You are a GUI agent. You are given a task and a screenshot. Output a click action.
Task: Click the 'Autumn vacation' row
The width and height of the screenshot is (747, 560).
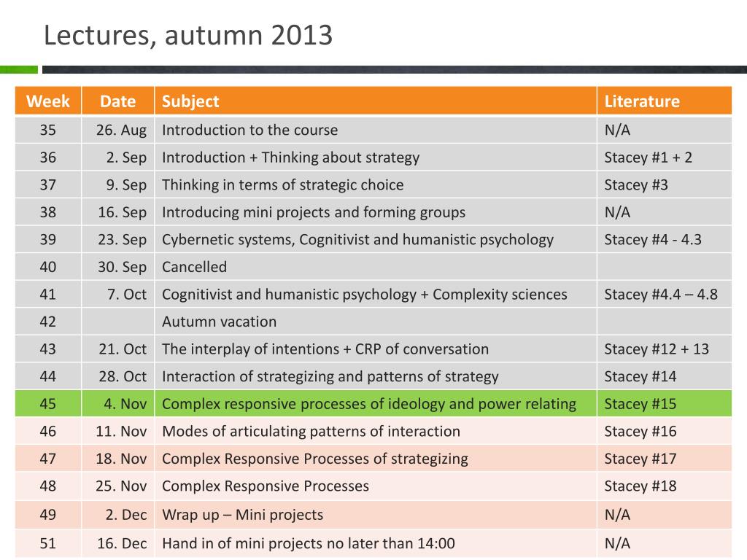(373, 322)
